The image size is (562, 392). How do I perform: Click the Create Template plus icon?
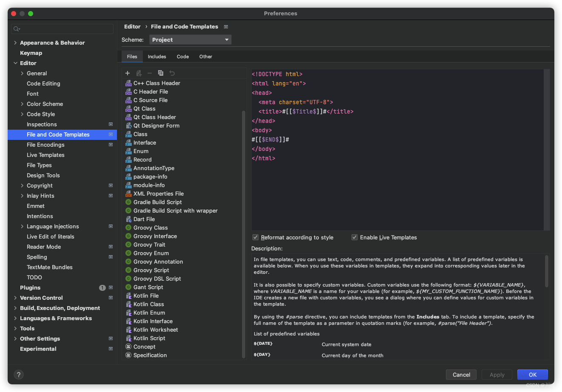[x=128, y=73]
